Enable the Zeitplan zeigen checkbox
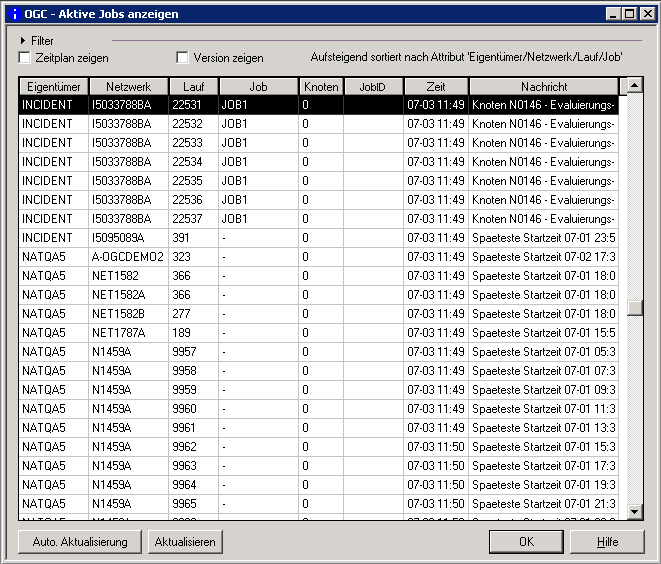This screenshot has height=564, width=661. pyautogui.click(x=25, y=57)
